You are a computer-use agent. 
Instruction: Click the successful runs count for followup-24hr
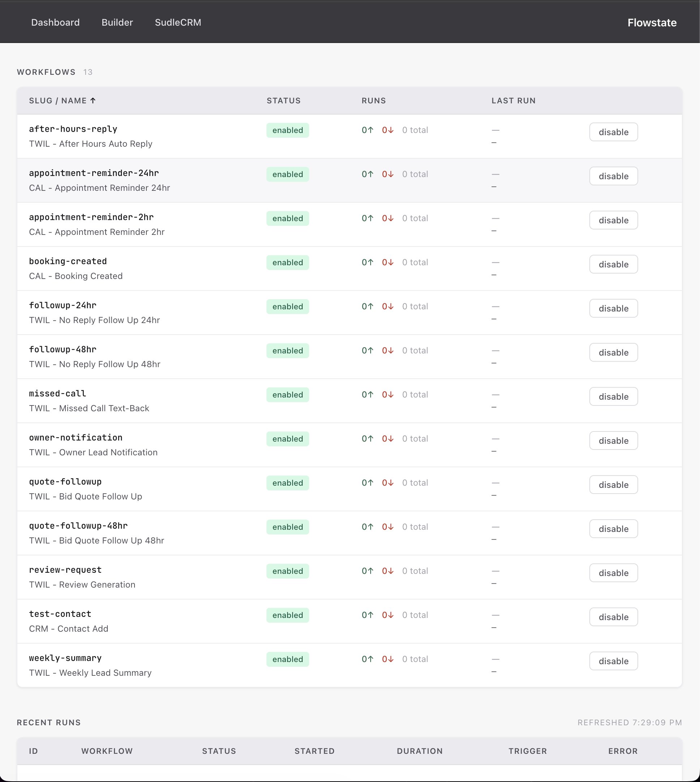(x=367, y=306)
